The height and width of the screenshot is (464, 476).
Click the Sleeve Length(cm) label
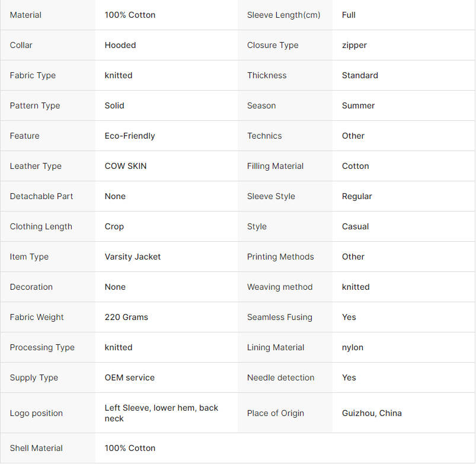coord(283,15)
